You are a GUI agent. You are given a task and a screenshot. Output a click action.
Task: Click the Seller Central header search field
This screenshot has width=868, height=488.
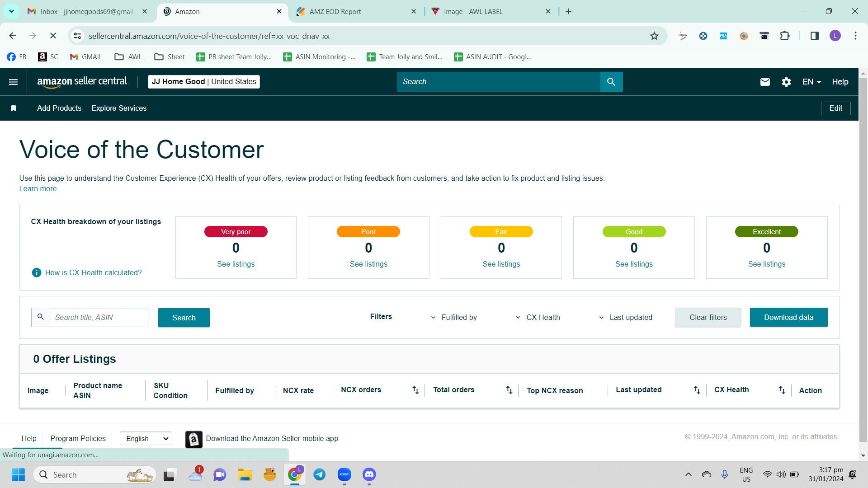(498, 82)
